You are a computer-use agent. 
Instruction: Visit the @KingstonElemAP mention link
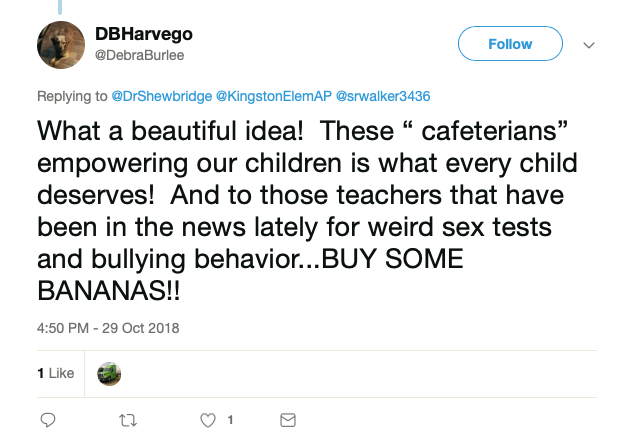tap(273, 96)
